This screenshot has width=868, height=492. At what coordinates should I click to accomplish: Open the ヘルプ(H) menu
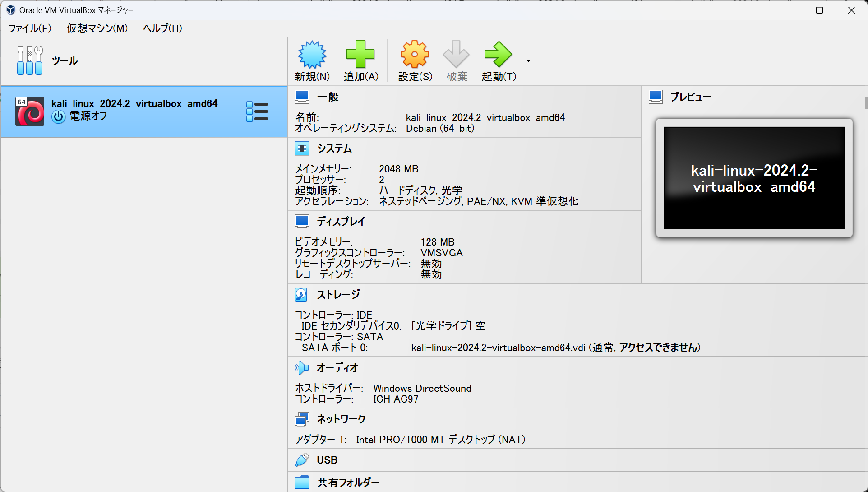162,28
